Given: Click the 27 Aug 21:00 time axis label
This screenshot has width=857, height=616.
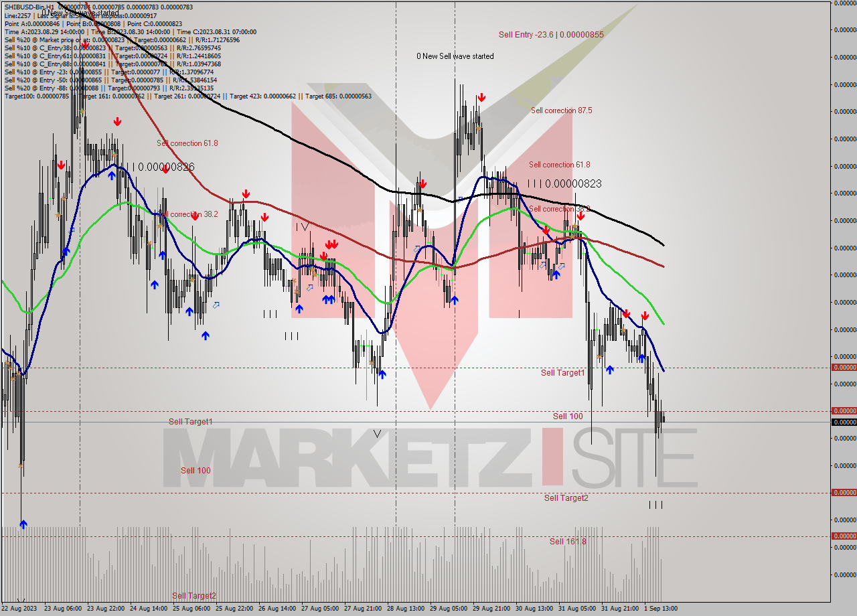Looking at the screenshot, I should pyautogui.click(x=362, y=609).
